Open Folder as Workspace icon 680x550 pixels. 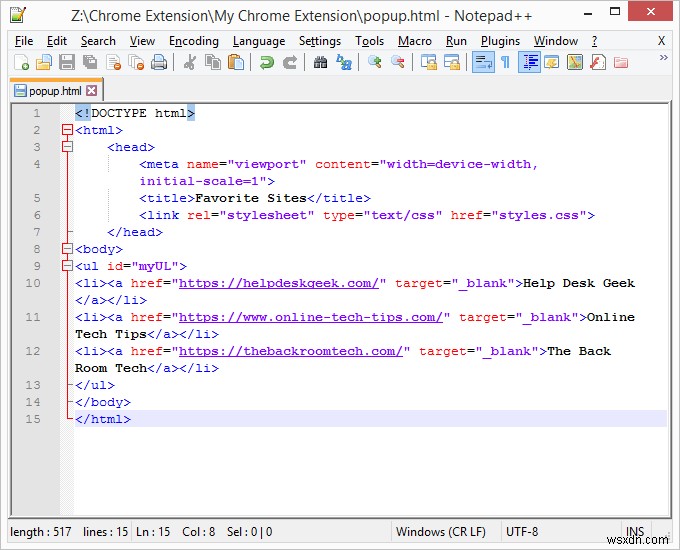pyautogui.click(x=621, y=62)
